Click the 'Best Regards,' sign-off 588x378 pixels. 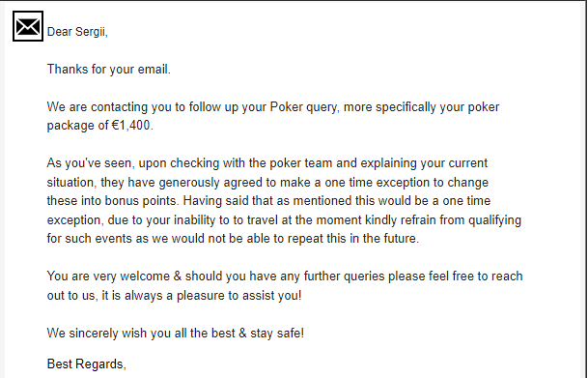(x=86, y=364)
